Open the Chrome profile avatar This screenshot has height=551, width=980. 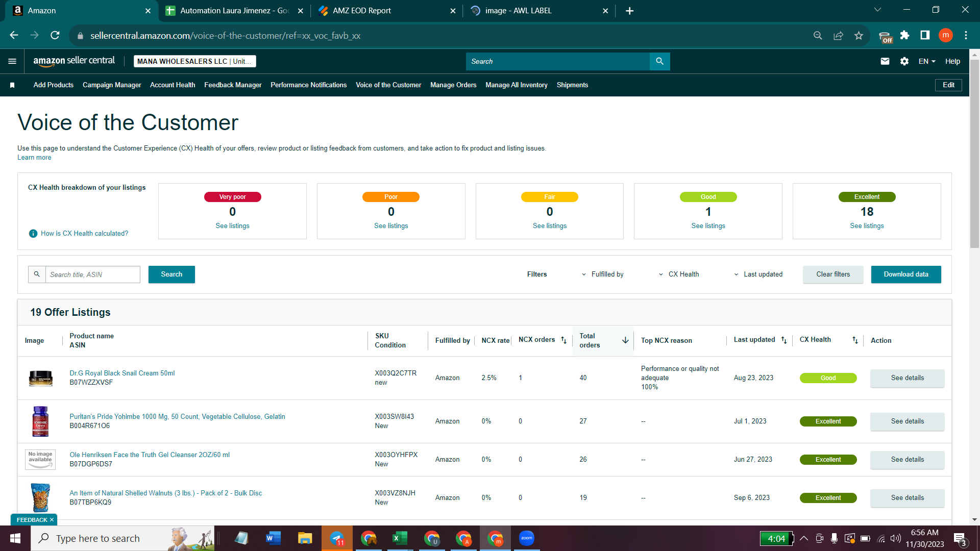pyautogui.click(x=945, y=35)
